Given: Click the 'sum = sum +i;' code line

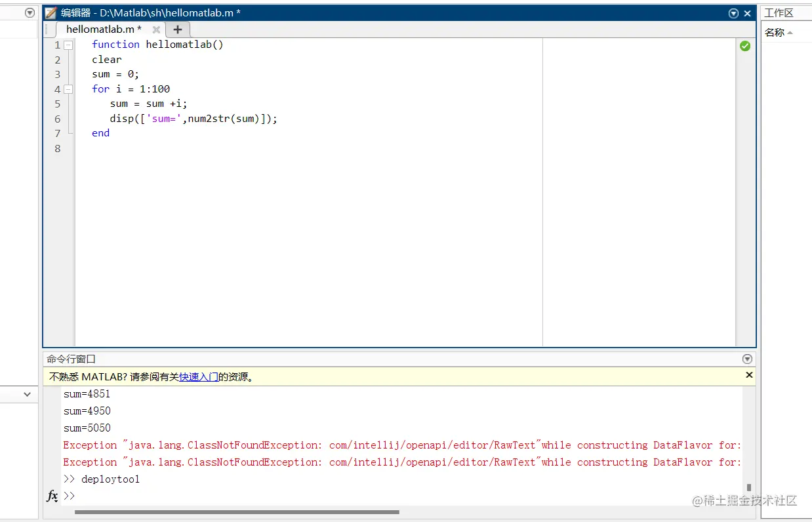Looking at the screenshot, I should 149,104.
